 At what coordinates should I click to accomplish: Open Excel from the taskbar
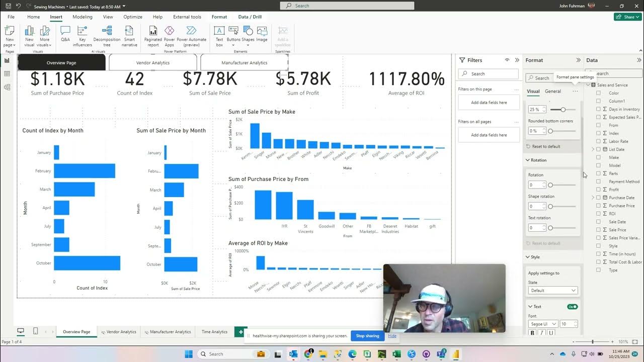point(396,354)
